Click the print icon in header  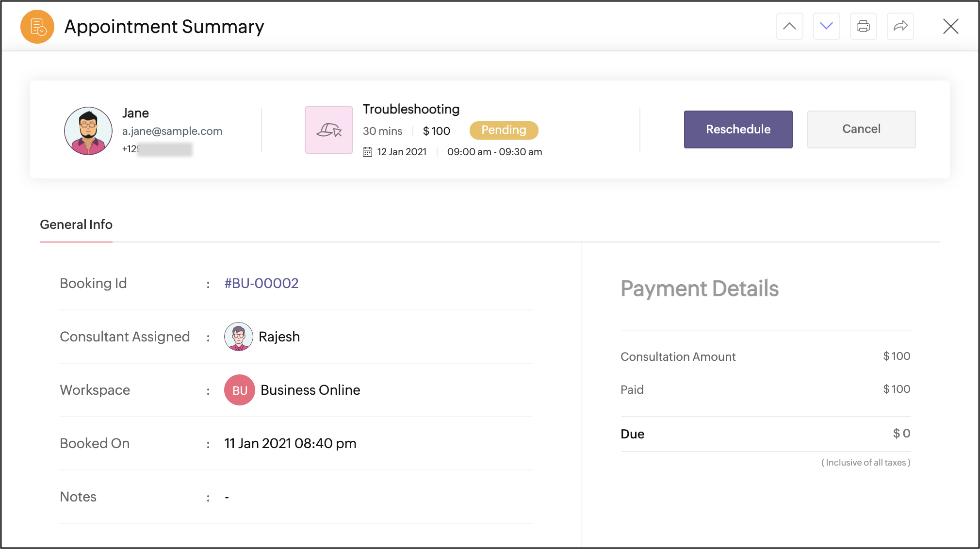pos(863,26)
